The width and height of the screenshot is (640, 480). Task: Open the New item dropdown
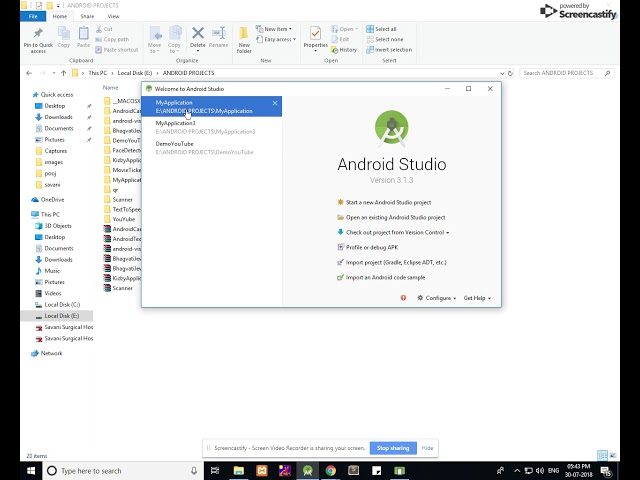pos(274,29)
